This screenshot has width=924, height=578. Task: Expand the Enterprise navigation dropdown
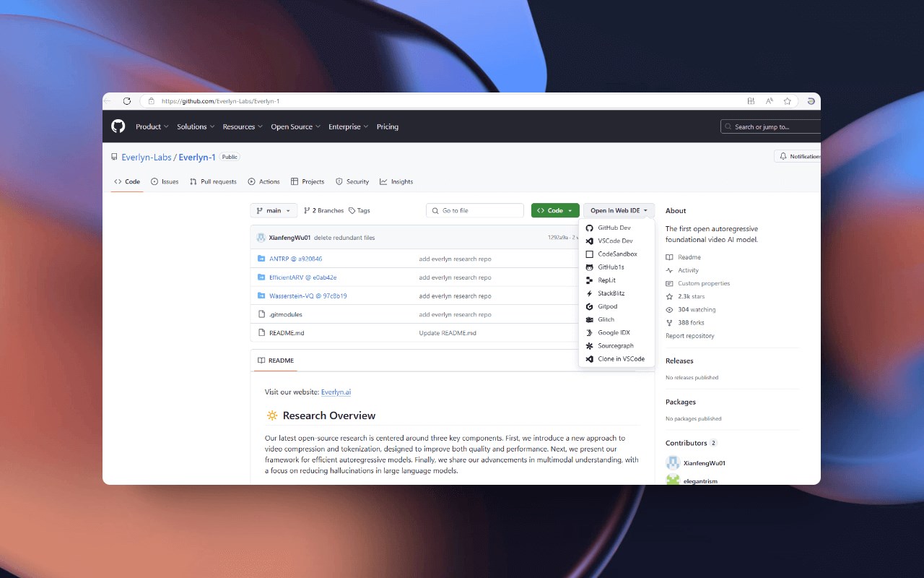pos(349,126)
